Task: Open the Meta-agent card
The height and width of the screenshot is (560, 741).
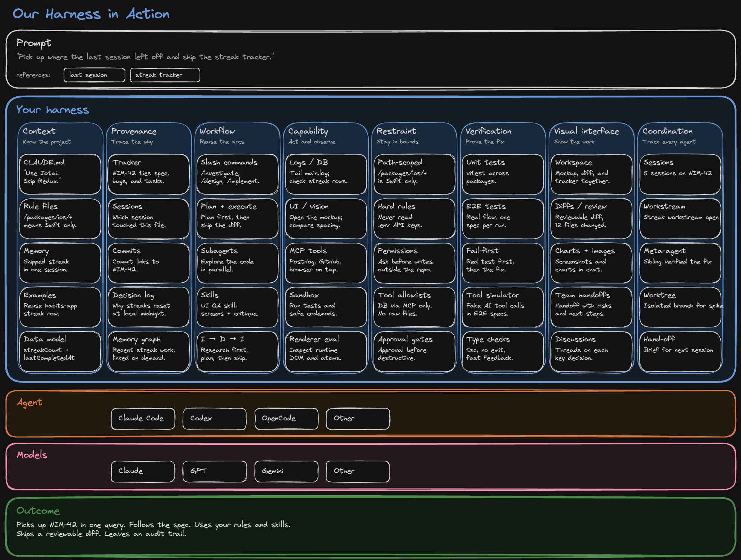Action: tap(680, 263)
